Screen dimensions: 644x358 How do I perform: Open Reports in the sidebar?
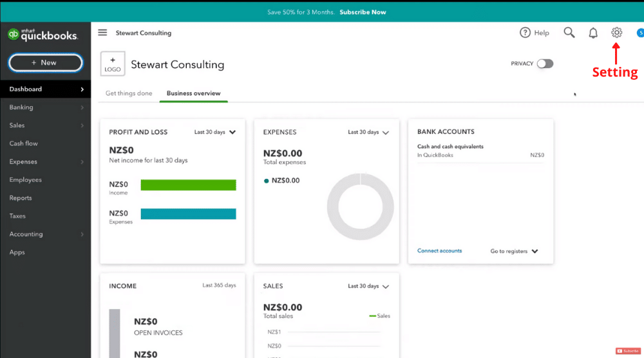46,198
